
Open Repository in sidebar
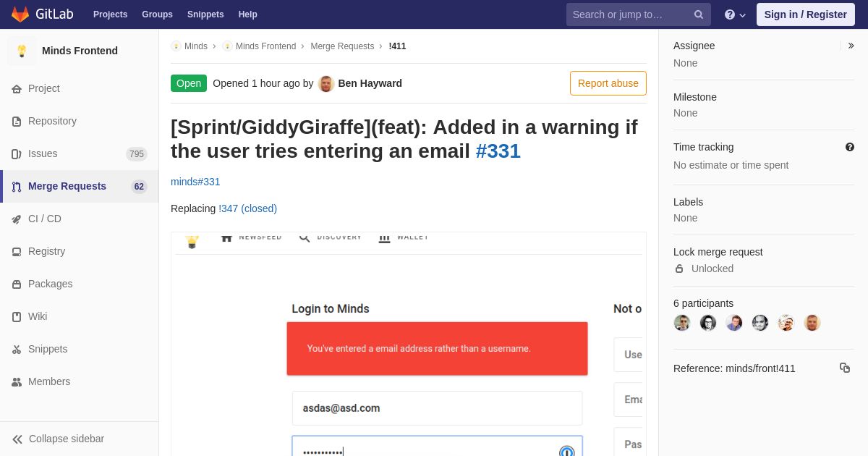[x=80, y=121]
